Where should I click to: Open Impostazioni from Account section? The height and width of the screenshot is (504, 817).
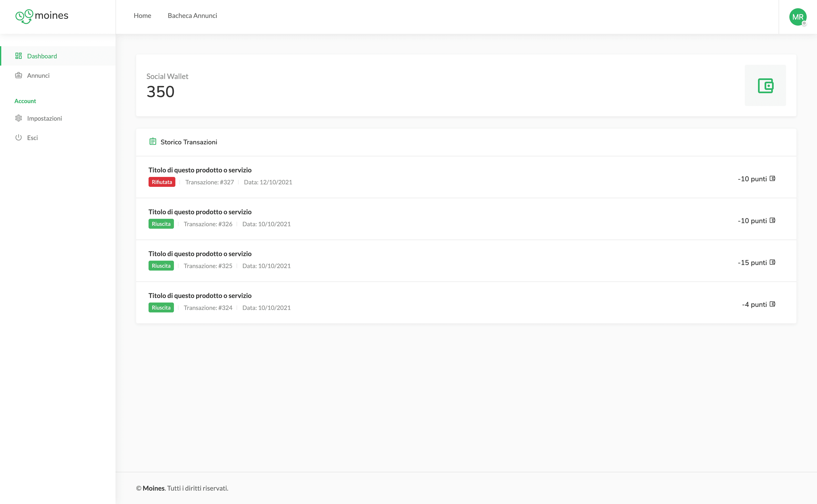[x=44, y=118]
